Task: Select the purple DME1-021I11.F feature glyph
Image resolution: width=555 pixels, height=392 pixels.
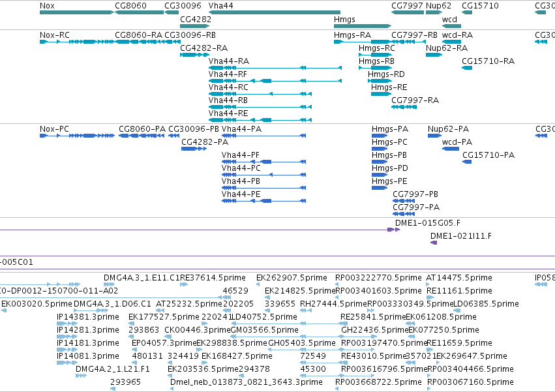Action: [x=434, y=243]
